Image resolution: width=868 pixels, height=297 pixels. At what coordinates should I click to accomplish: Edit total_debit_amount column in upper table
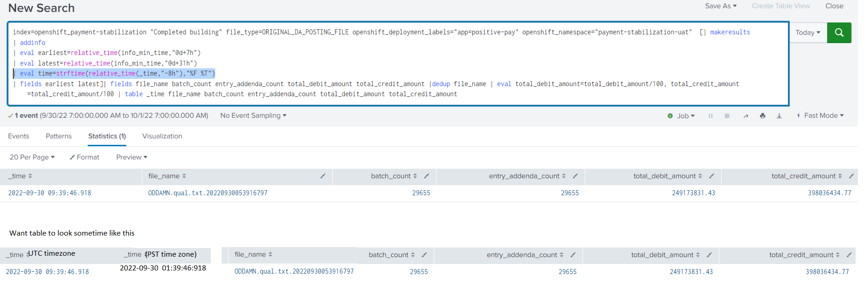(711, 176)
